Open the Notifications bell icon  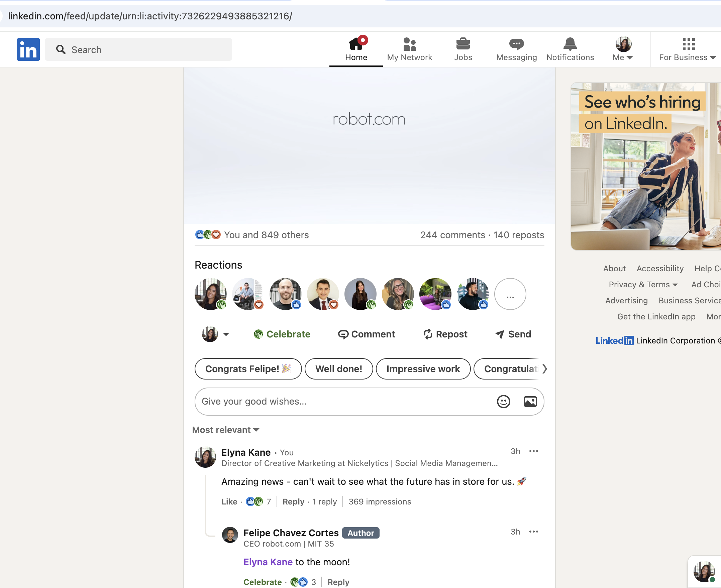coord(570,44)
